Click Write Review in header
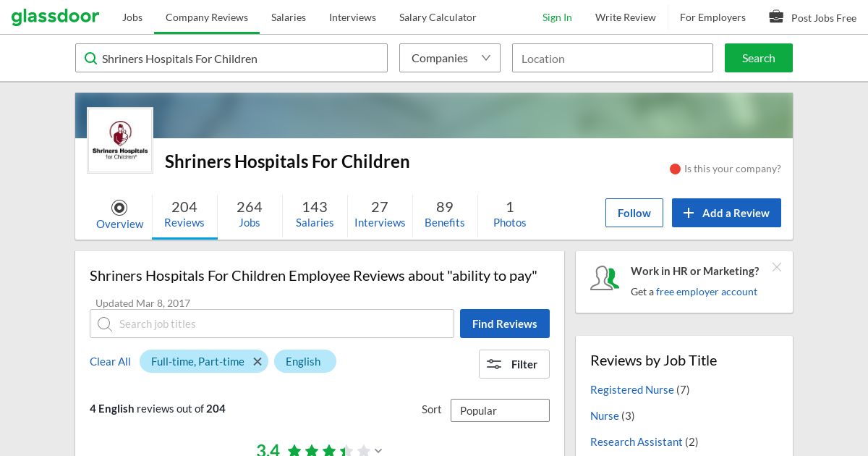868x456 pixels. coord(626,17)
